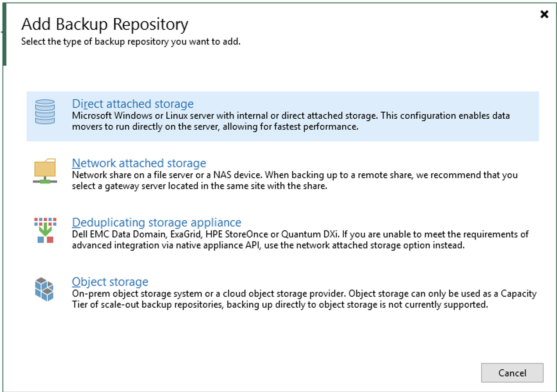Click the 'Network share on a file server' description
557x392 pixels.
(295, 180)
